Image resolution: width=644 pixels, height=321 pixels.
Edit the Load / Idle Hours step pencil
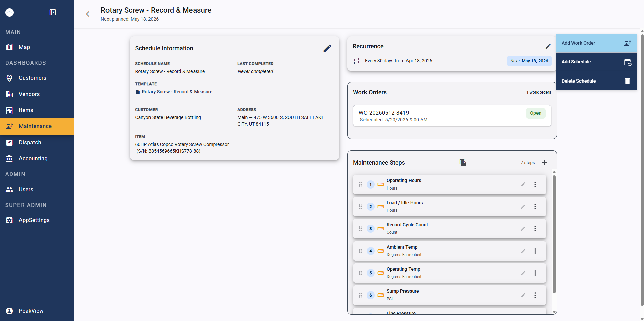[x=523, y=207]
